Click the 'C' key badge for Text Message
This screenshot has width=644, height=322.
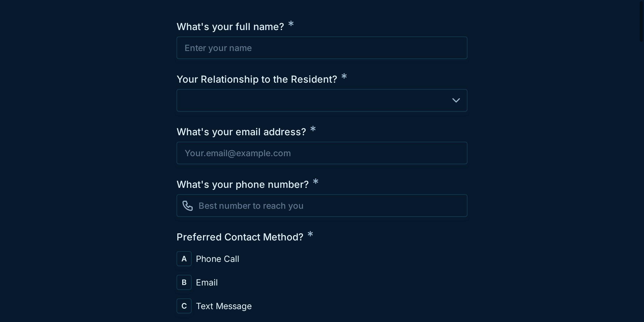point(184,306)
